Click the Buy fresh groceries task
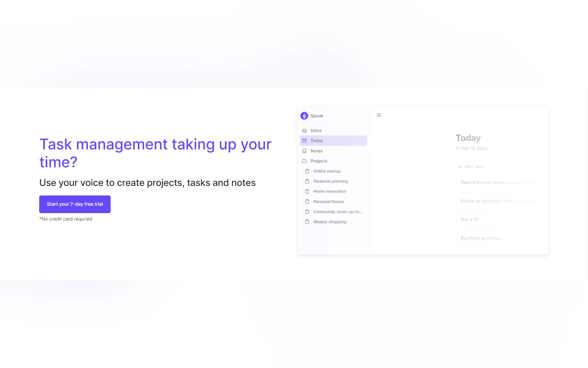Screen dimensions: 588x368 [x=480, y=238]
